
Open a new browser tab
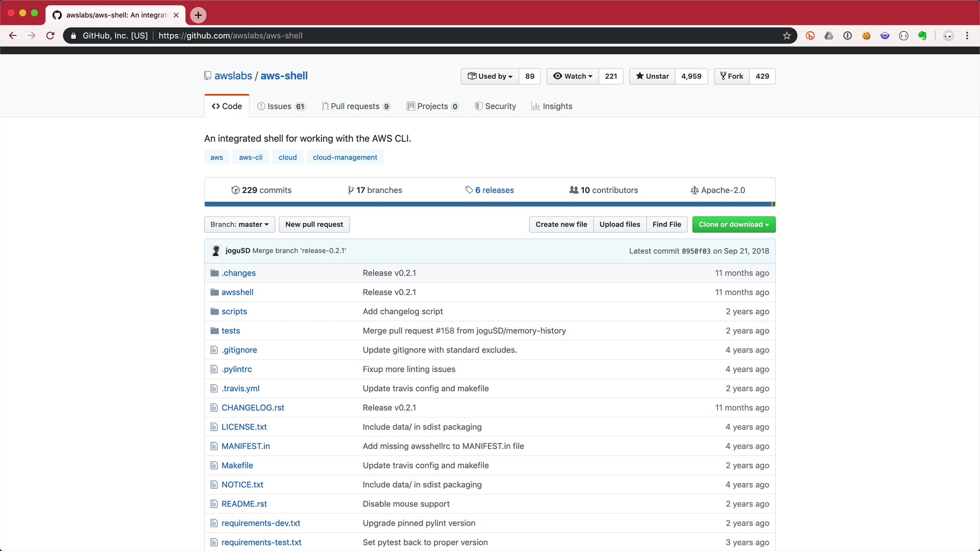pos(198,15)
